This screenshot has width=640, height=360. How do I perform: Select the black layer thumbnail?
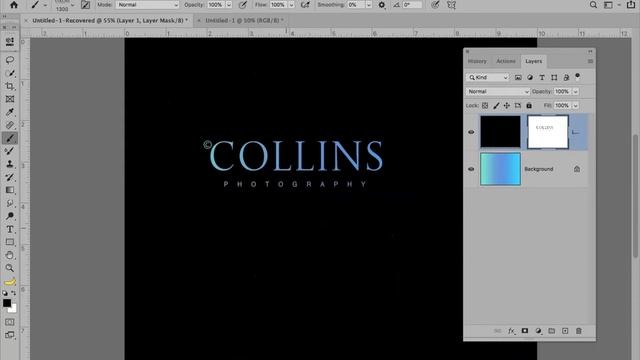coord(500,131)
